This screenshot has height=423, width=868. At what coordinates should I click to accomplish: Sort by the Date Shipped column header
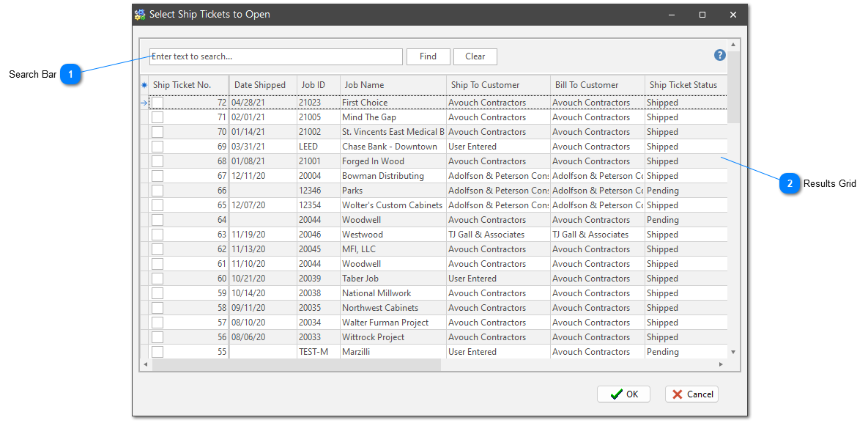pyautogui.click(x=262, y=84)
